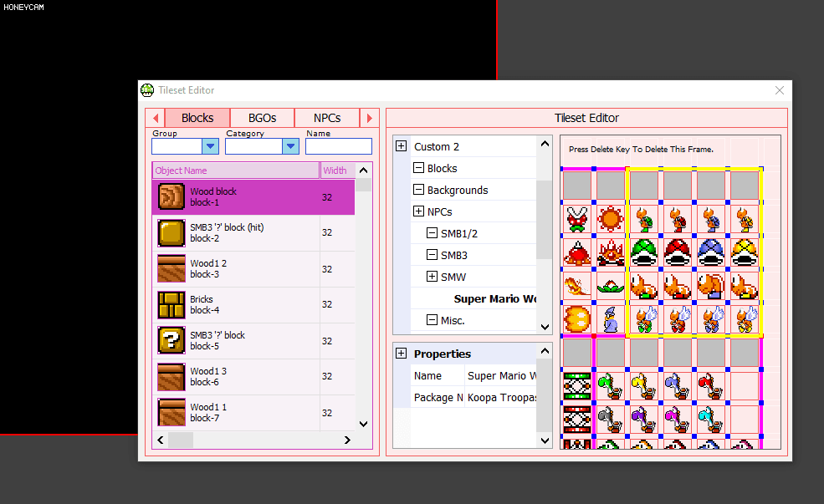Pick the yellow Koopa Troopa tile
Viewport: 824px width, 504px height.
[x=745, y=220]
